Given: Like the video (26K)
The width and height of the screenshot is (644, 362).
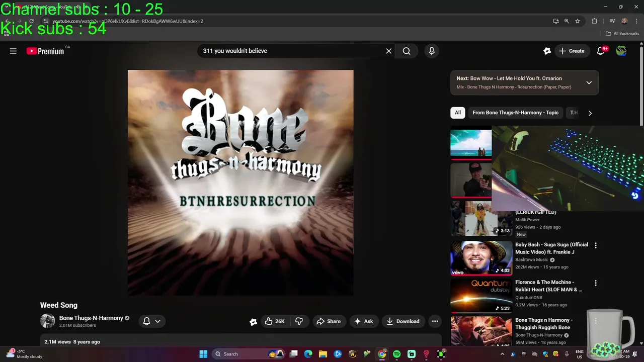Looking at the screenshot, I should pos(275,321).
